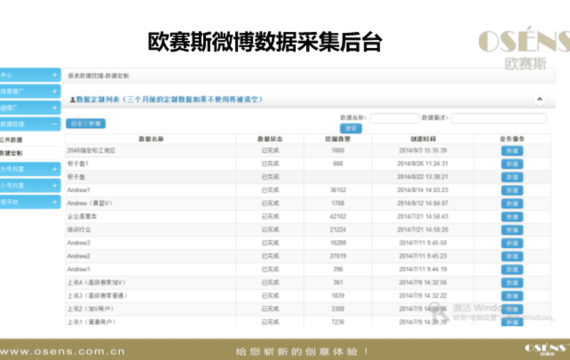Open data for the Andrew3 row
The width and height of the screenshot is (570, 360).
click(512, 243)
